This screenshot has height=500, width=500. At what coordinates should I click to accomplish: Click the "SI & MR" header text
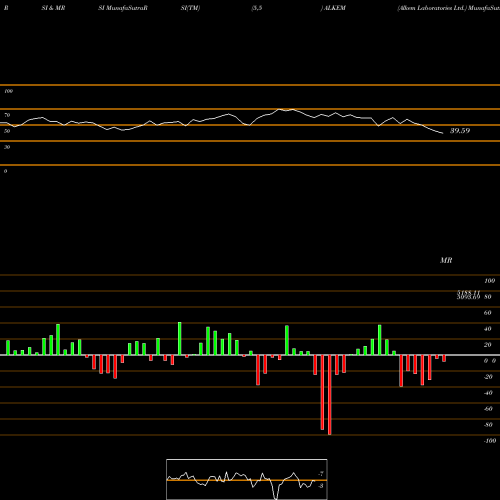point(53,8)
